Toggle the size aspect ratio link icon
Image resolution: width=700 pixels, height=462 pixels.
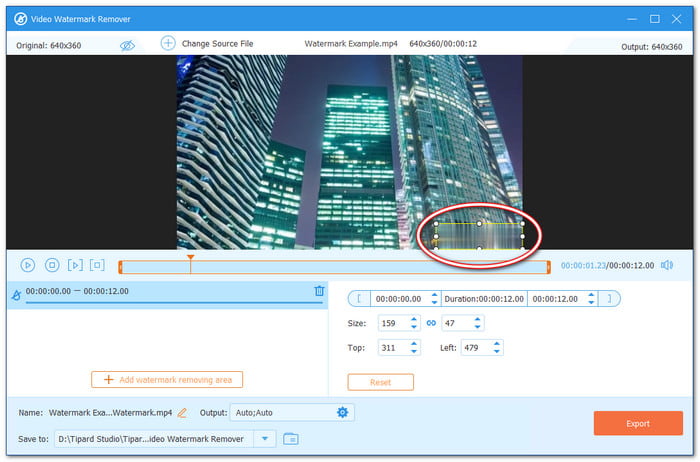pos(431,323)
